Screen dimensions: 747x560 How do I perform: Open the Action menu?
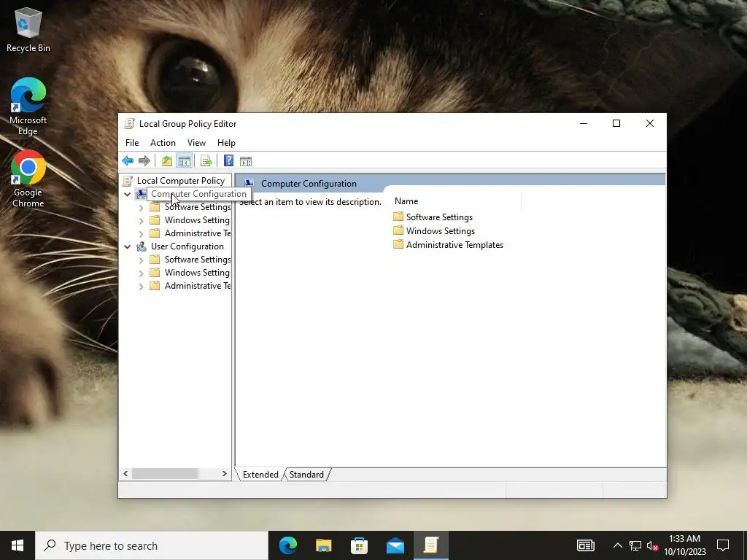(x=163, y=143)
